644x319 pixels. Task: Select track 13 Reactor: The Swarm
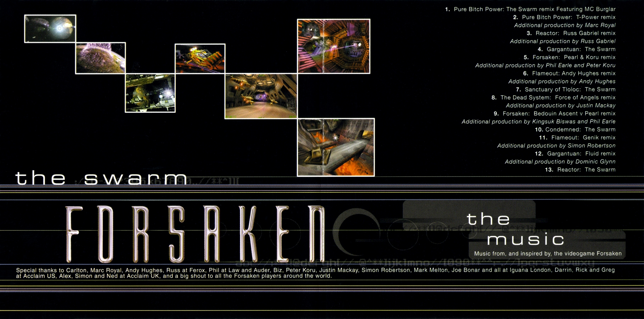pos(580,170)
